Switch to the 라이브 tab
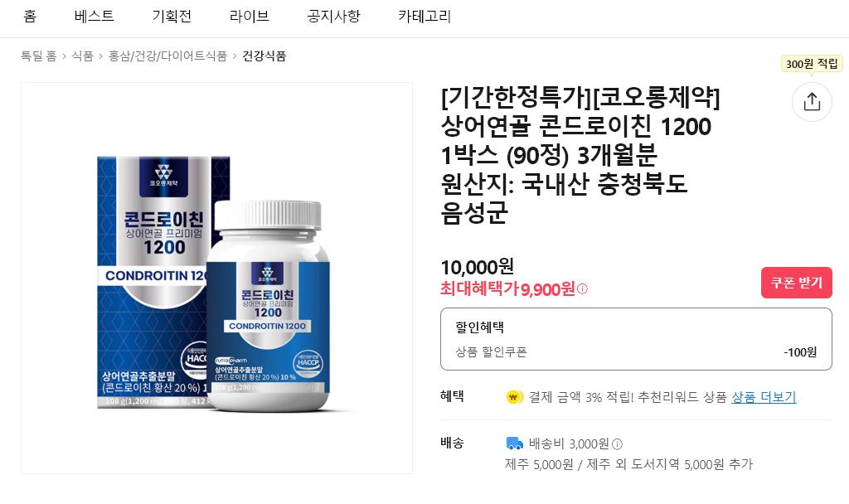 [x=249, y=17]
